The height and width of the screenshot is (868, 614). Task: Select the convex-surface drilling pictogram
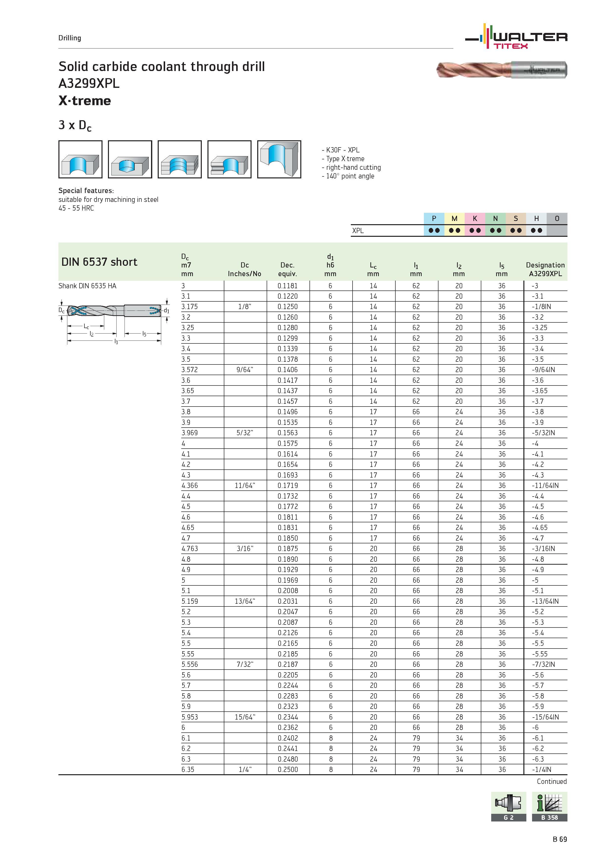point(279,159)
